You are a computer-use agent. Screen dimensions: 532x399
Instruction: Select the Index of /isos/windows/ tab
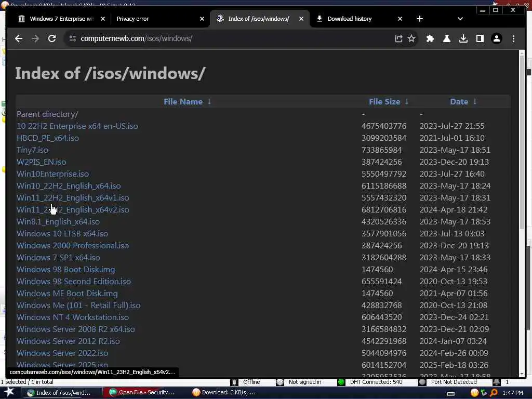(x=259, y=19)
